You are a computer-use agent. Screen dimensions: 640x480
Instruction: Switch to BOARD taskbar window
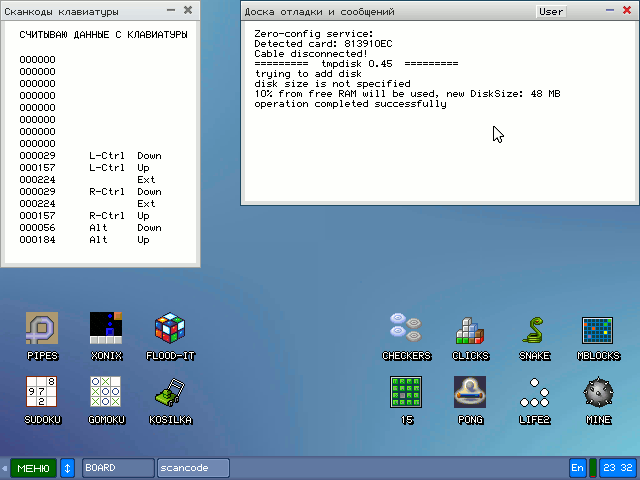[118, 468]
